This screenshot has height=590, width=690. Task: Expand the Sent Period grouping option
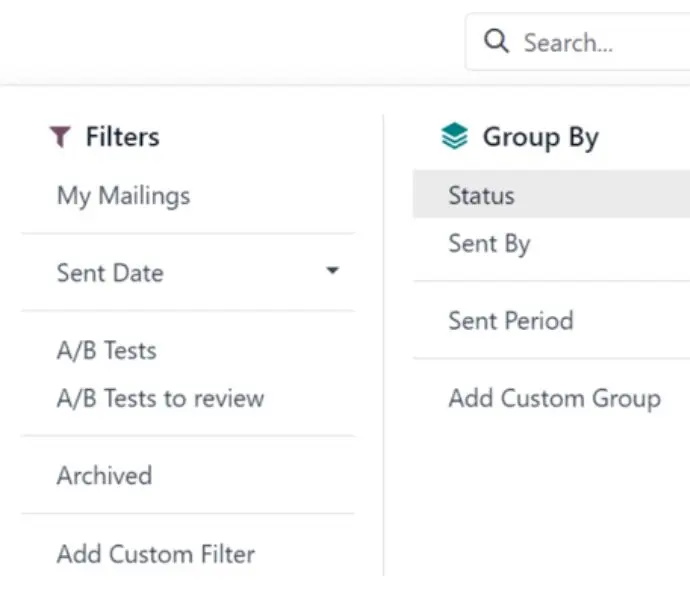tap(551, 320)
